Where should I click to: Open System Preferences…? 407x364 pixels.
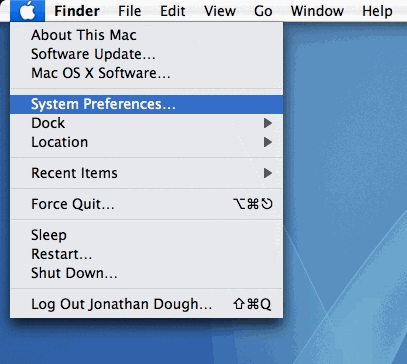click(x=147, y=104)
